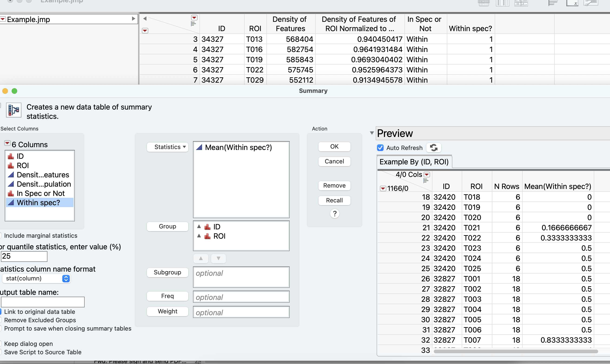The image size is (610, 364).
Task: Click the Recall button
Action: [x=334, y=200]
